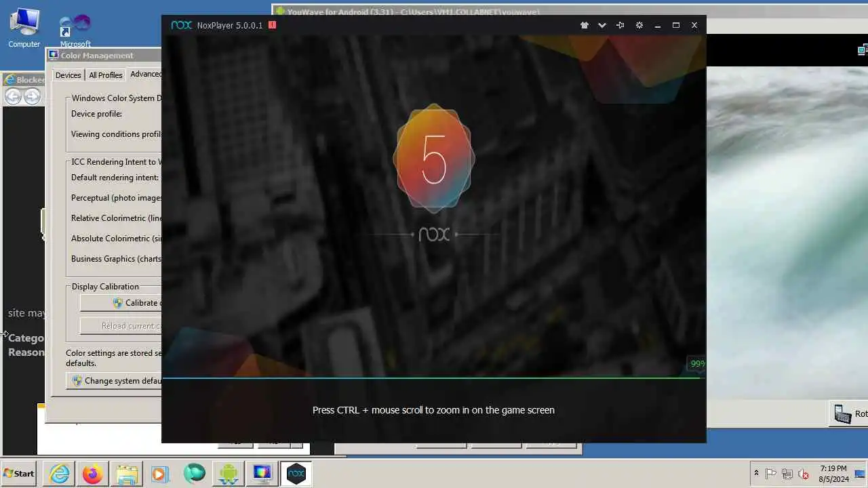868x488 pixels.
Task: Click the browser forward arrow button
Action: coord(32,97)
